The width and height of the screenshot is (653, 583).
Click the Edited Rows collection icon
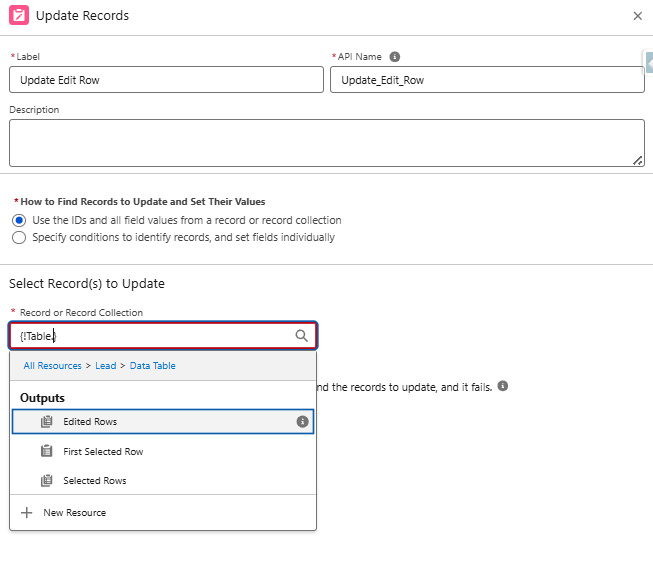(x=46, y=422)
